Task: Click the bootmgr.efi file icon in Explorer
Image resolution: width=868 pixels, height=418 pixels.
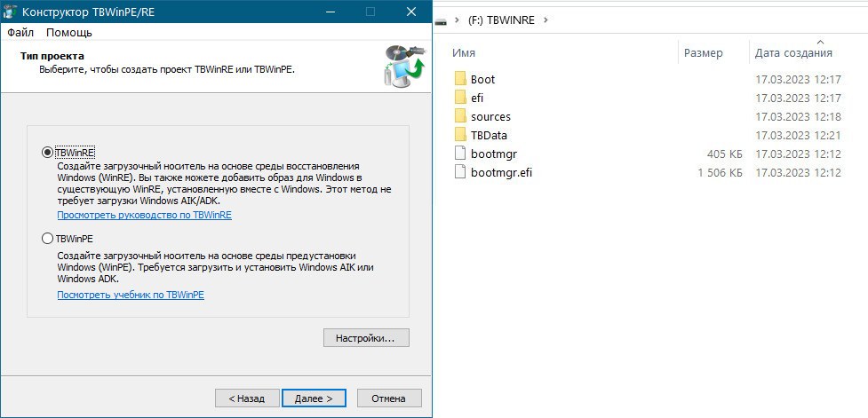Action: (460, 172)
